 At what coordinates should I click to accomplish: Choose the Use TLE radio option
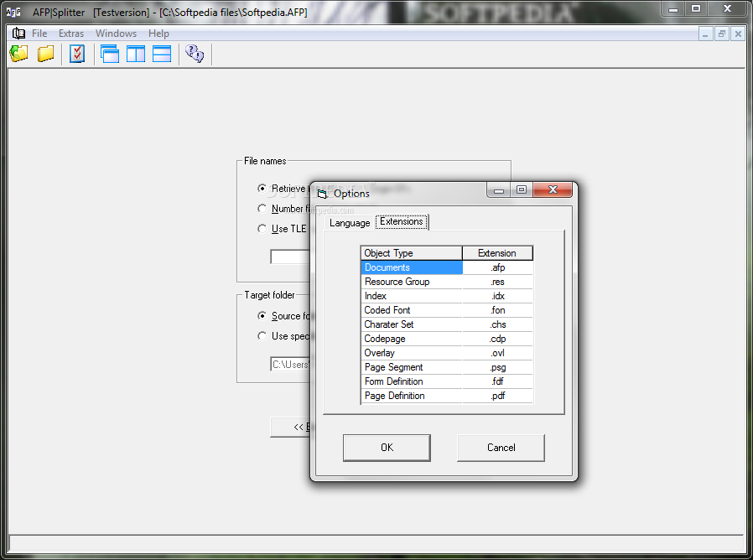pos(262,229)
